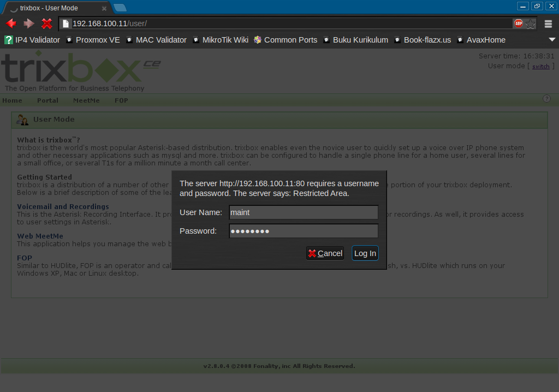
Task: Open the FOP heading link
Action: tap(25, 258)
